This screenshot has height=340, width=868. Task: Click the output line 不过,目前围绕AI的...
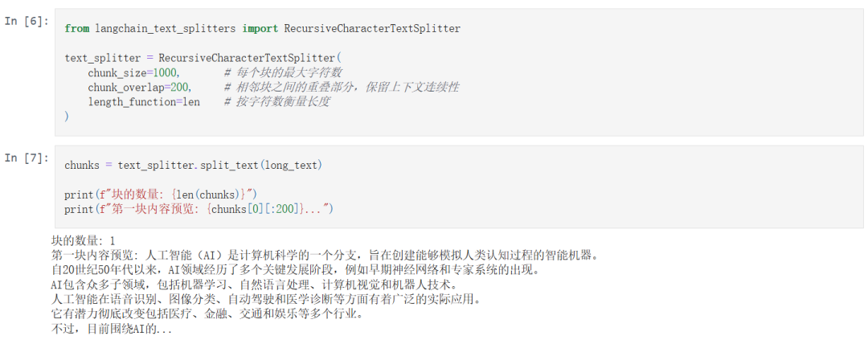111,330
